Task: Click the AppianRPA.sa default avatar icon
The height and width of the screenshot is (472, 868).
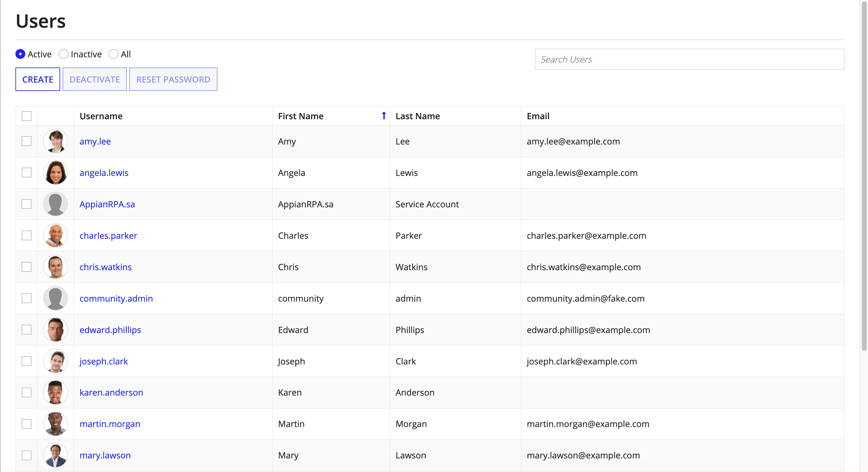Action: 56,204
